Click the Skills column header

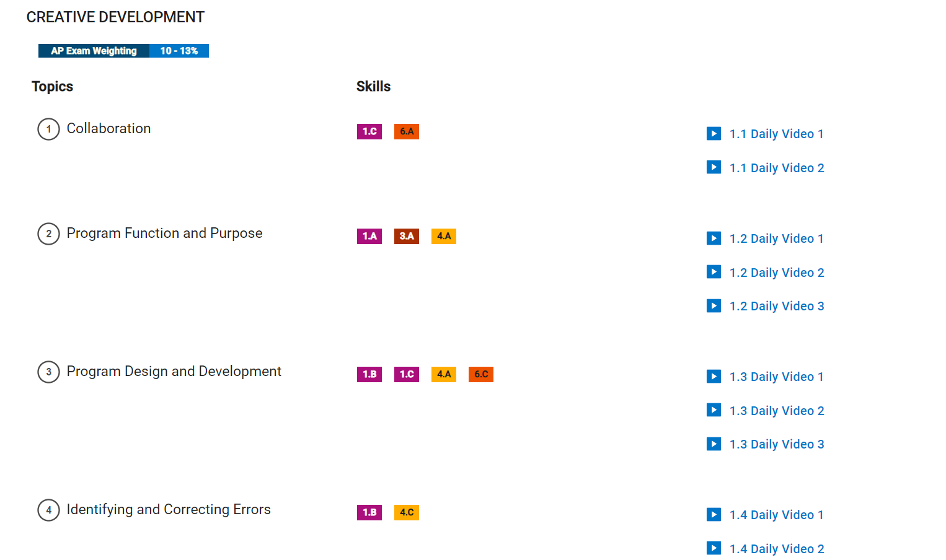click(x=373, y=86)
